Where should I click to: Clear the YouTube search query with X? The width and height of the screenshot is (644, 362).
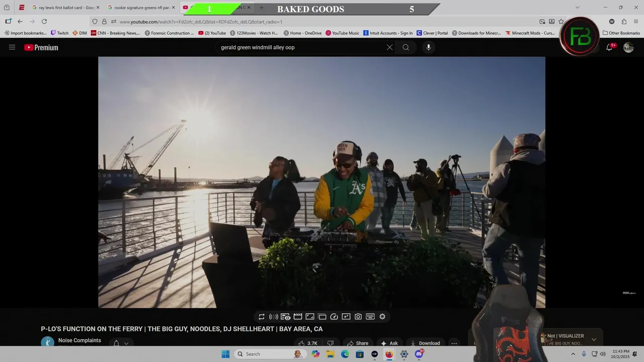389,47
